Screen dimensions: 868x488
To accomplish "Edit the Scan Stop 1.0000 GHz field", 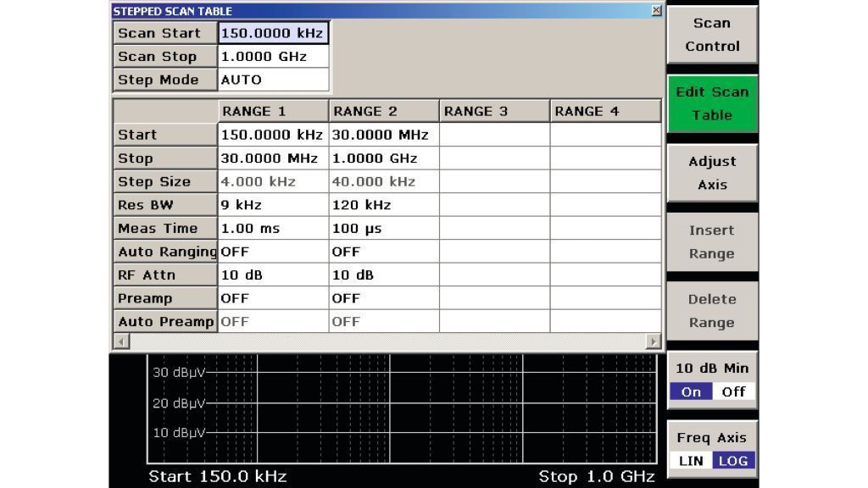I will (x=273, y=57).
